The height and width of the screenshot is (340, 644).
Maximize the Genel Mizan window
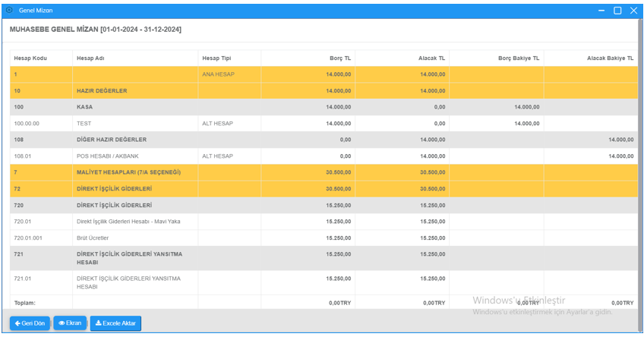point(617,11)
